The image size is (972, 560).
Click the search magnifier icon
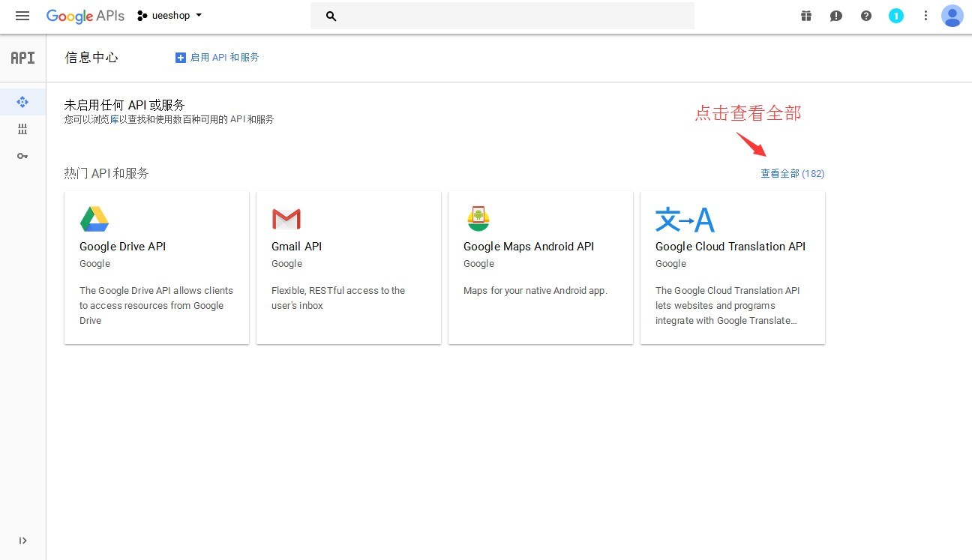(x=331, y=16)
